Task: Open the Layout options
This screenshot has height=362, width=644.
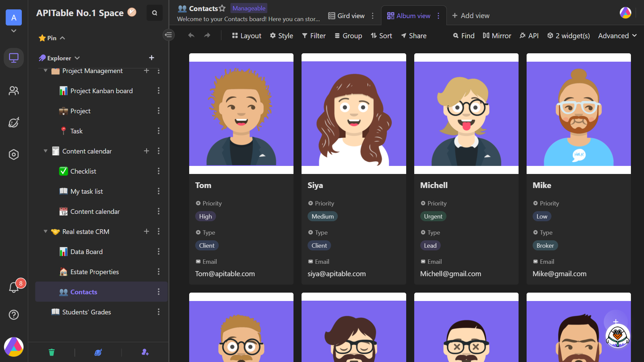Action: coord(247,36)
